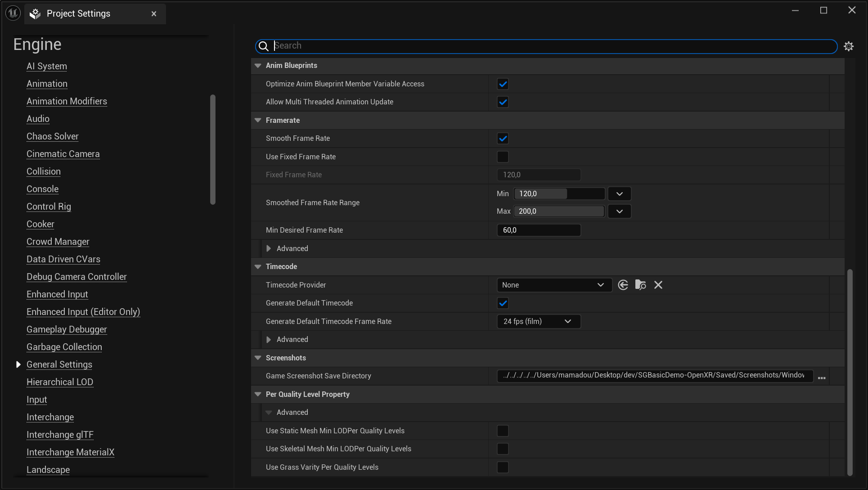The width and height of the screenshot is (868, 490).
Task: Open the Animation settings page
Action: pyautogui.click(x=47, y=84)
